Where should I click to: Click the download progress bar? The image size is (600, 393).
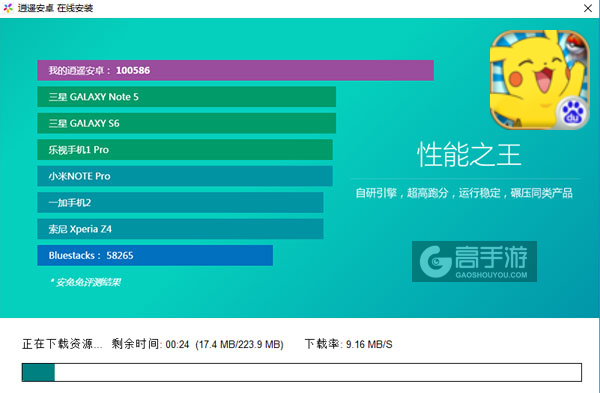[x=302, y=372]
